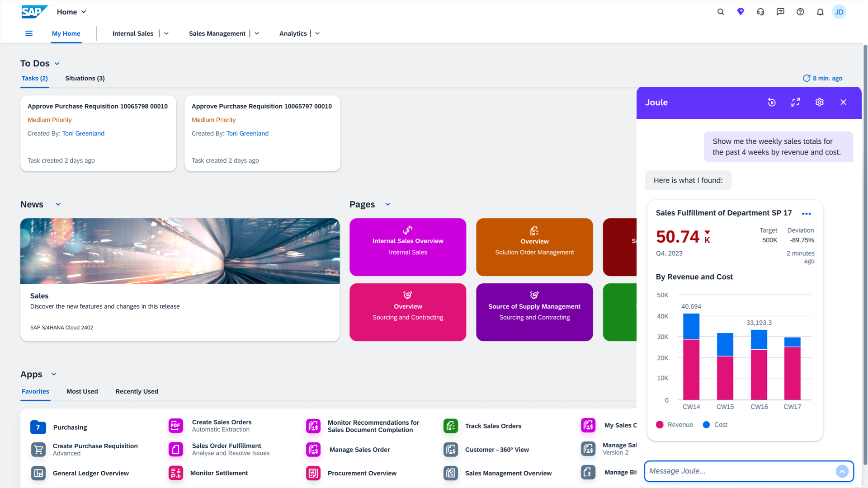
Task: Open the notifications bell icon
Action: point(820,12)
